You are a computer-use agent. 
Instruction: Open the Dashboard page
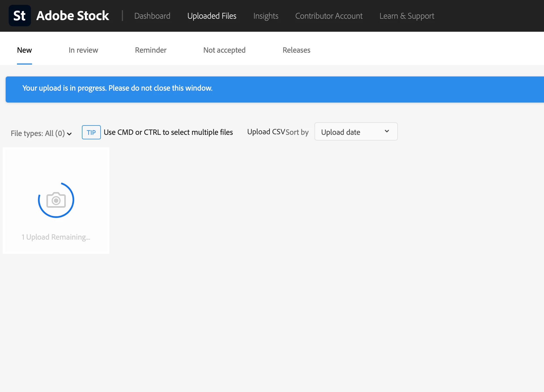pos(152,16)
